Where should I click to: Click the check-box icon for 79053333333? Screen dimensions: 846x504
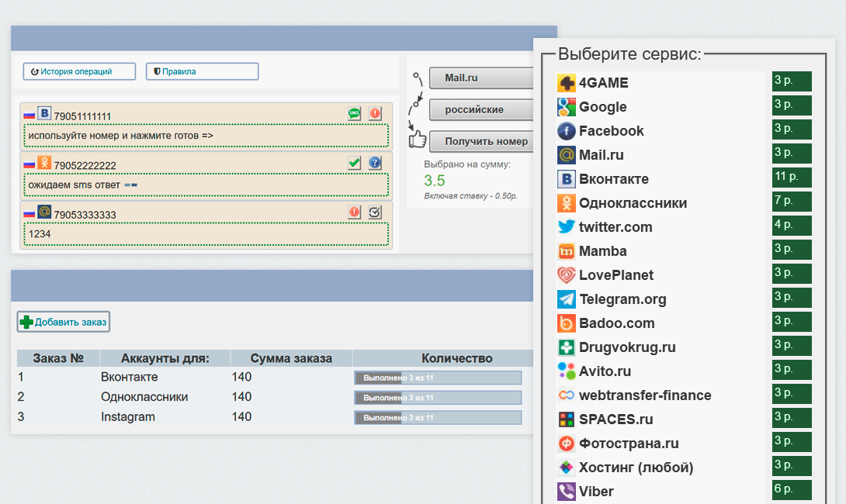point(375,212)
